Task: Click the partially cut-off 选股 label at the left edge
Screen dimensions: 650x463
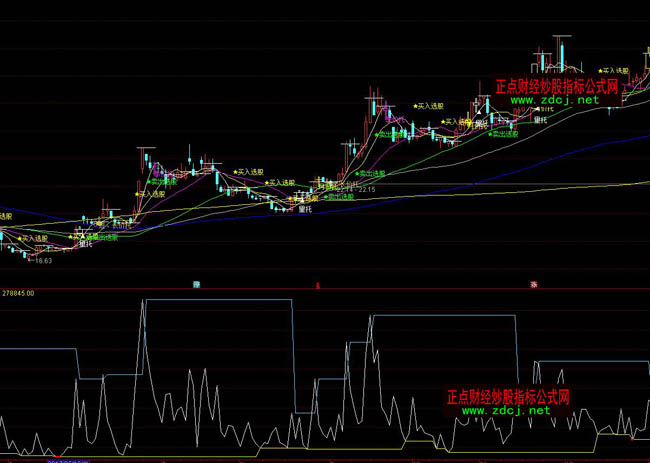Action: (6, 215)
